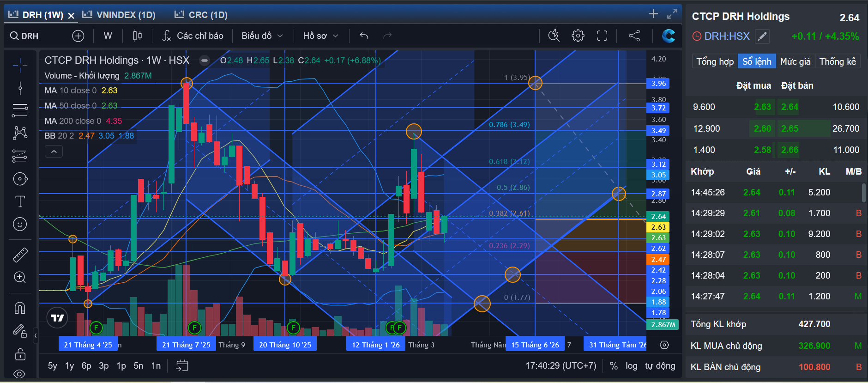The height and width of the screenshot is (383, 868).
Task: Select the crosshair cursor tool
Action: (20, 66)
